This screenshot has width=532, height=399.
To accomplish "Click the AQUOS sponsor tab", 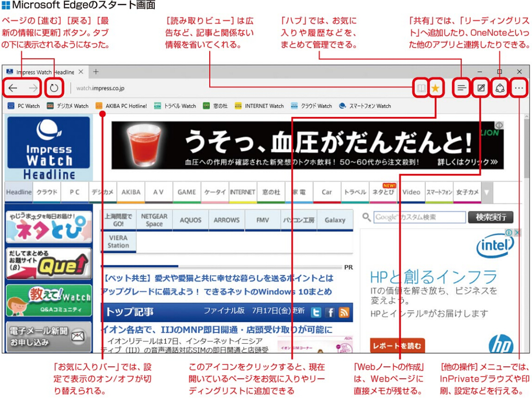I will point(190,220).
